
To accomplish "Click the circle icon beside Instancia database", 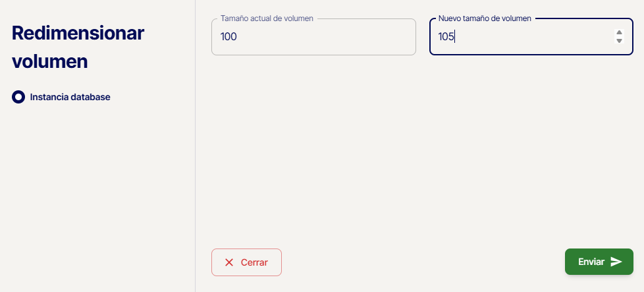I will tap(18, 97).
